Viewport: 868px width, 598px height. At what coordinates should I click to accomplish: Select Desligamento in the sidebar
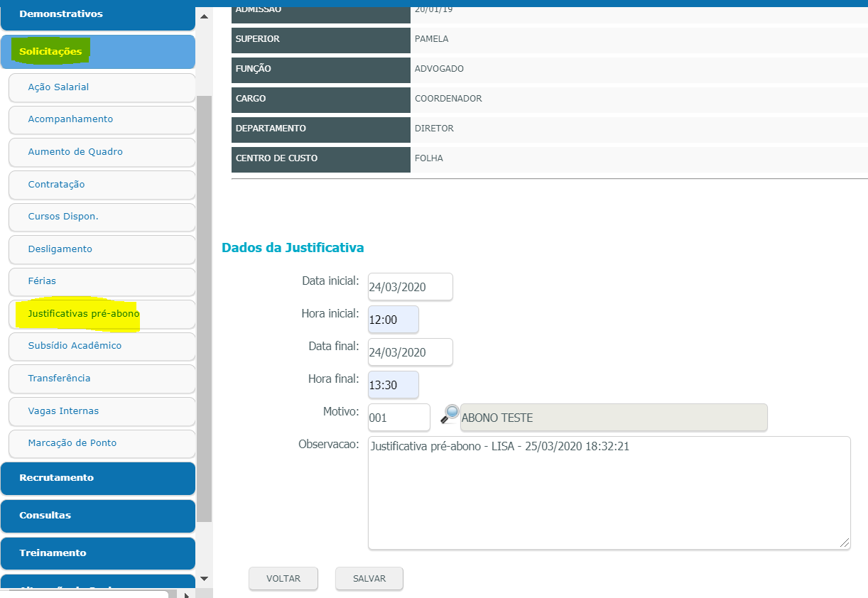[102, 249]
